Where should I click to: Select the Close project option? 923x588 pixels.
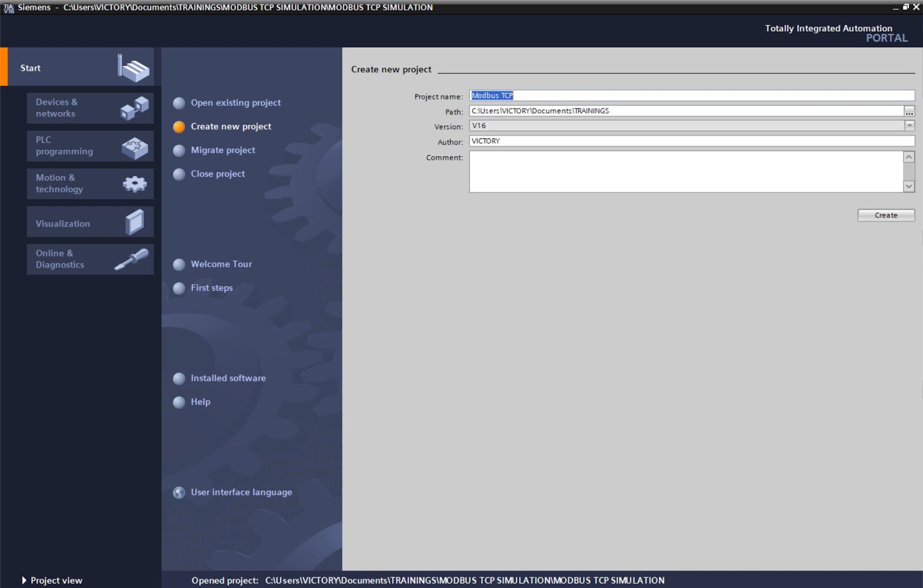tap(217, 174)
